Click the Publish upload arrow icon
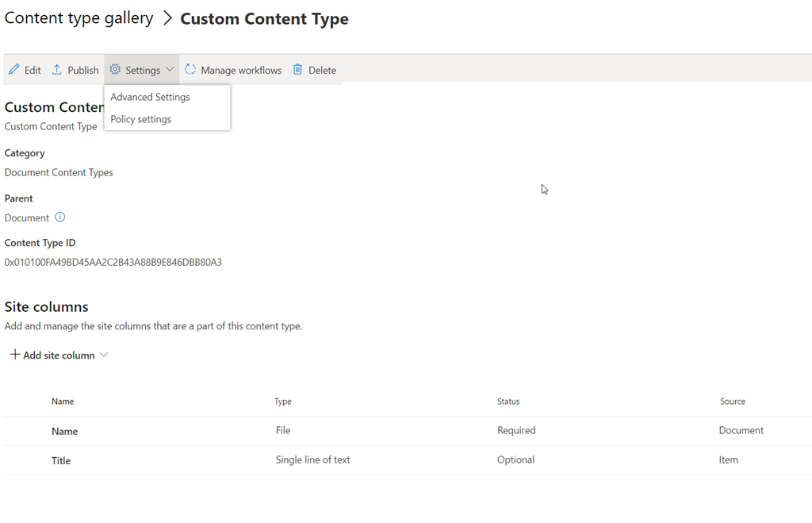Screen dimensions: 812x523 [57, 70]
